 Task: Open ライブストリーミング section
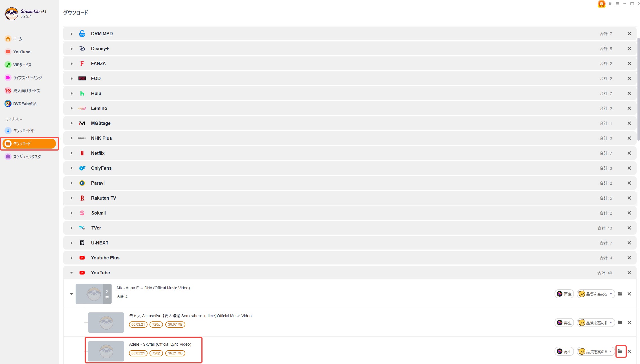click(x=23, y=78)
